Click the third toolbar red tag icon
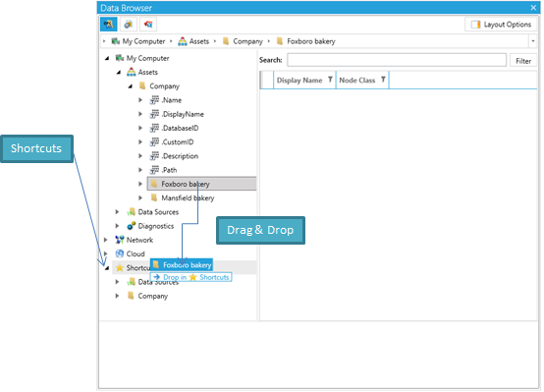 click(x=148, y=25)
